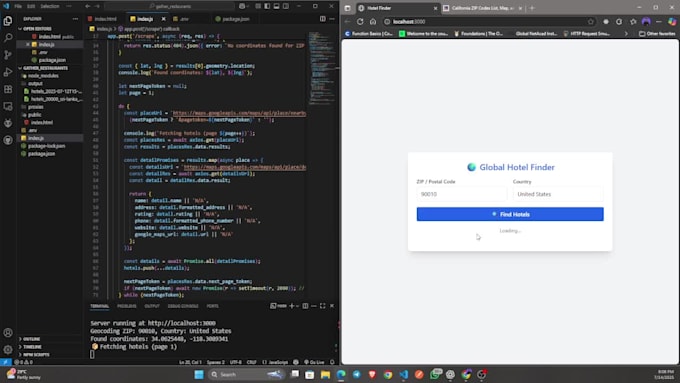Screen dimensions: 680x383
Task: Open Run and Debug view in activity bar
Action: pyautogui.click(x=8, y=72)
